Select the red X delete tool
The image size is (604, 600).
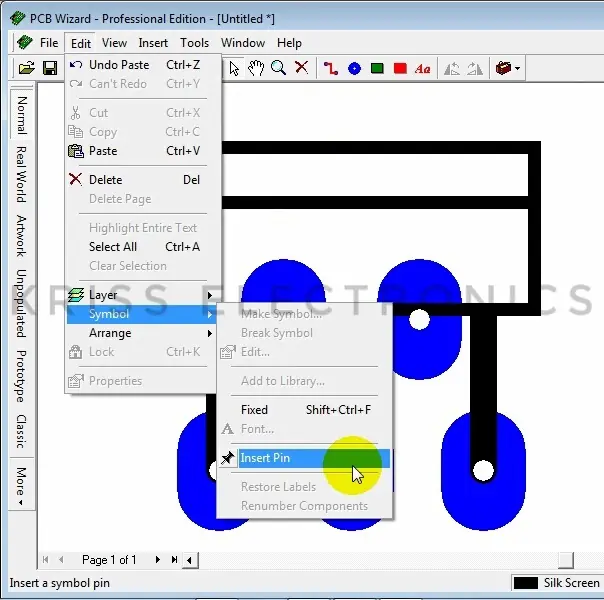pyautogui.click(x=301, y=67)
